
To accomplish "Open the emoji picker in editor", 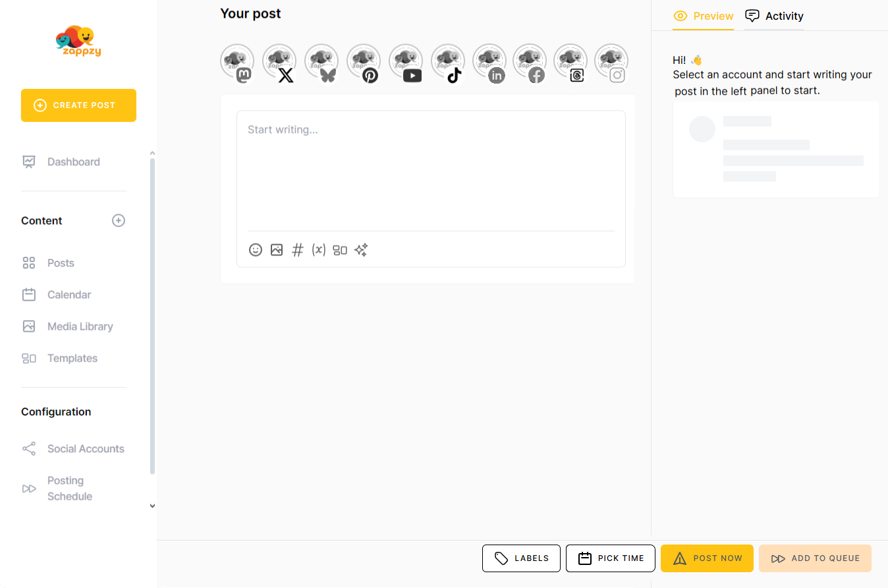I will 256,250.
